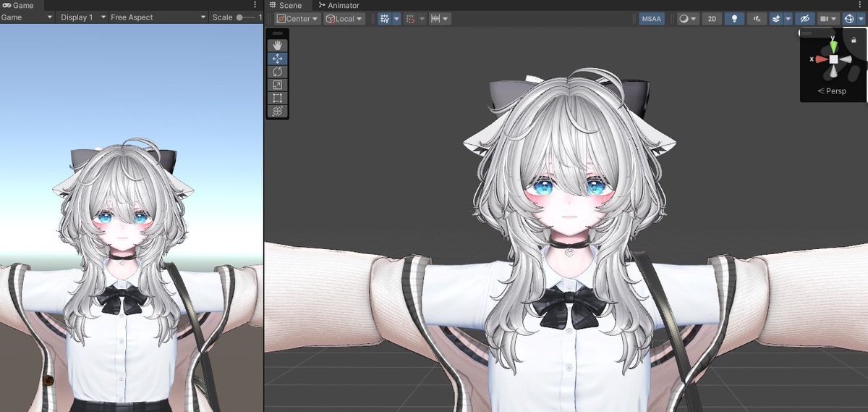Click the gray bottom axis cone of gizmo
This screenshot has height=412, width=868.
[833, 72]
